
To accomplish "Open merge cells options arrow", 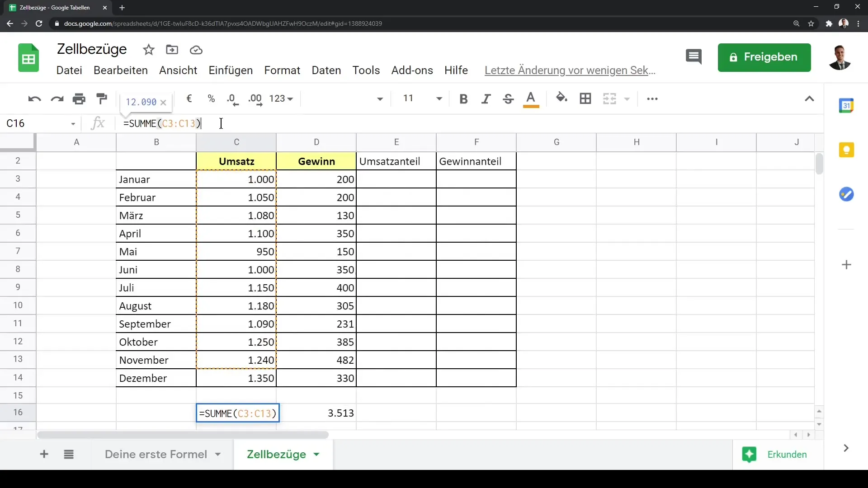I will (x=627, y=99).
